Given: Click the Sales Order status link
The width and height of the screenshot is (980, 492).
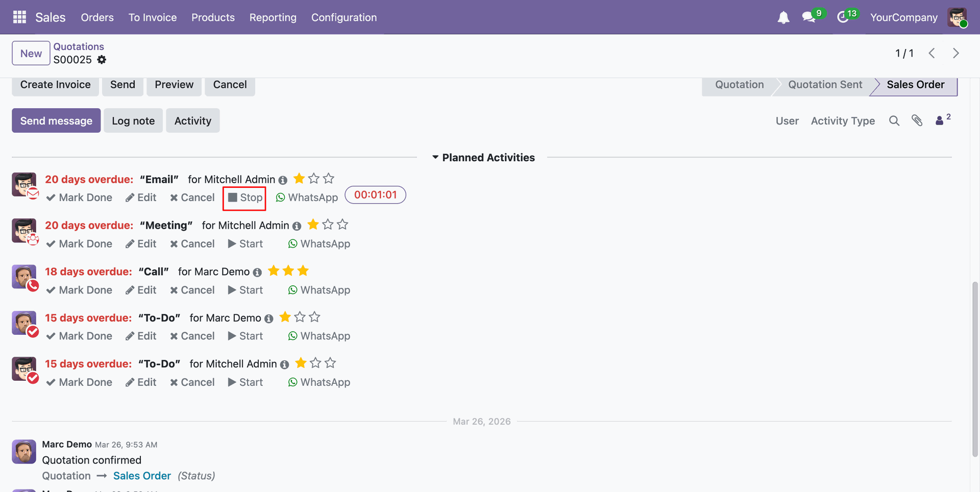Looking at the screenshot, I should coord(142,476).
